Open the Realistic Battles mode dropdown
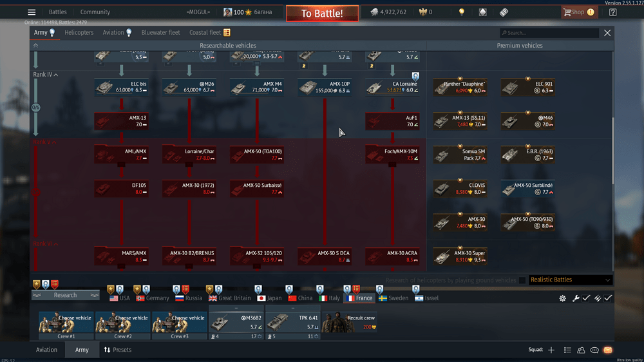Screen dimensions: 644x362 click(x=571, y=280)
